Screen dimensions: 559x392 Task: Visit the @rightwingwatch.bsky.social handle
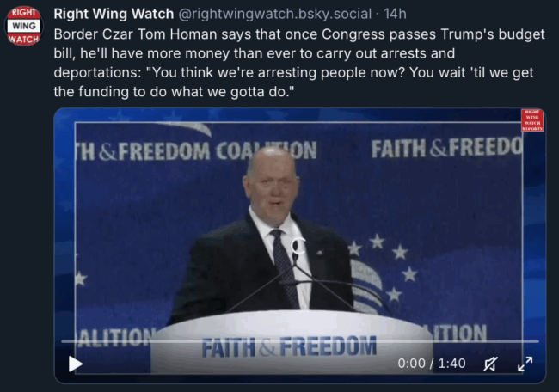pos(275,14)
